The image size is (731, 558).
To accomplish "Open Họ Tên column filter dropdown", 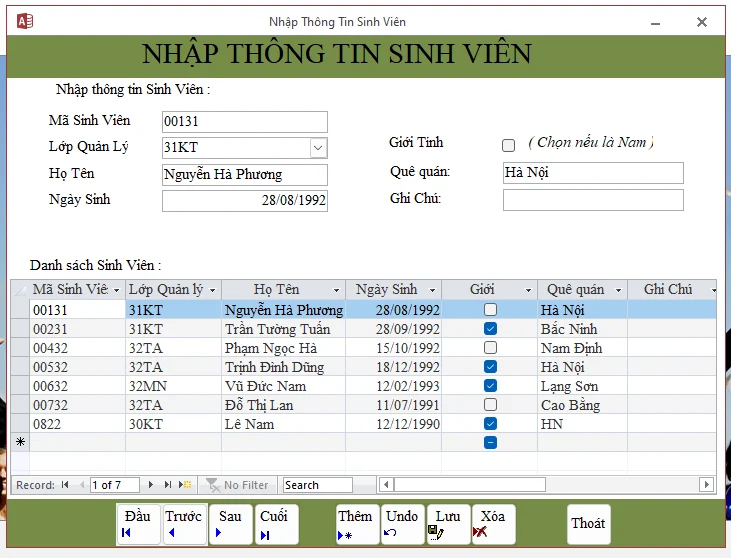I will click(335, 290).
